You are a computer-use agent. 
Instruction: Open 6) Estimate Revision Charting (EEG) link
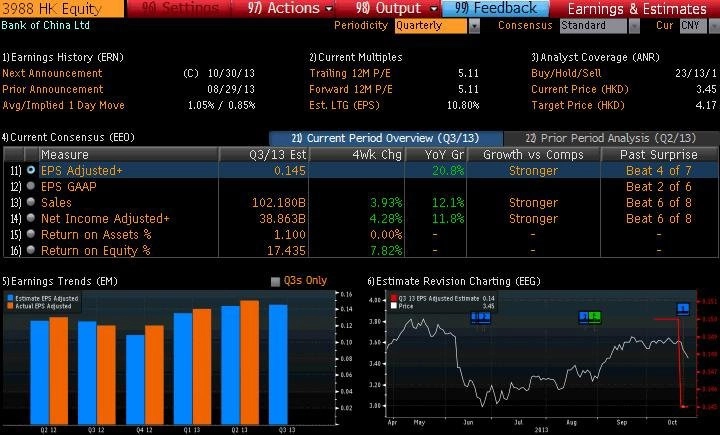tap(454, 281)
